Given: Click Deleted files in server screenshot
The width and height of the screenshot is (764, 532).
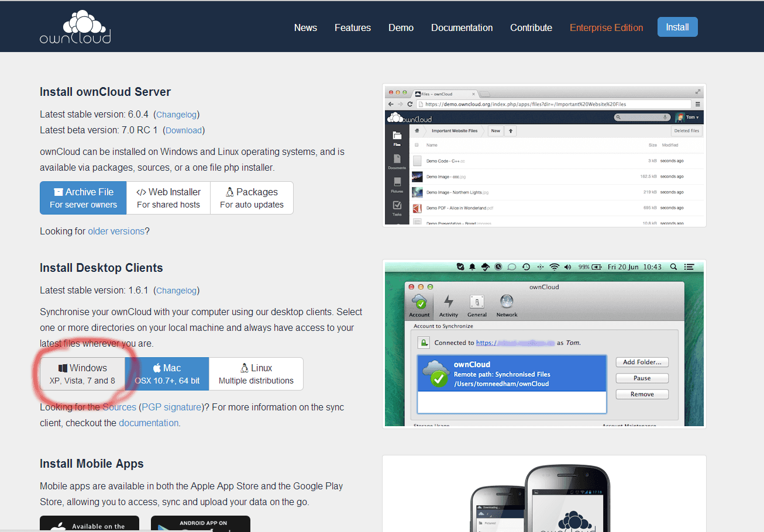Looking at the screenshot, I should pyautogui.click(x=687, y=131).
